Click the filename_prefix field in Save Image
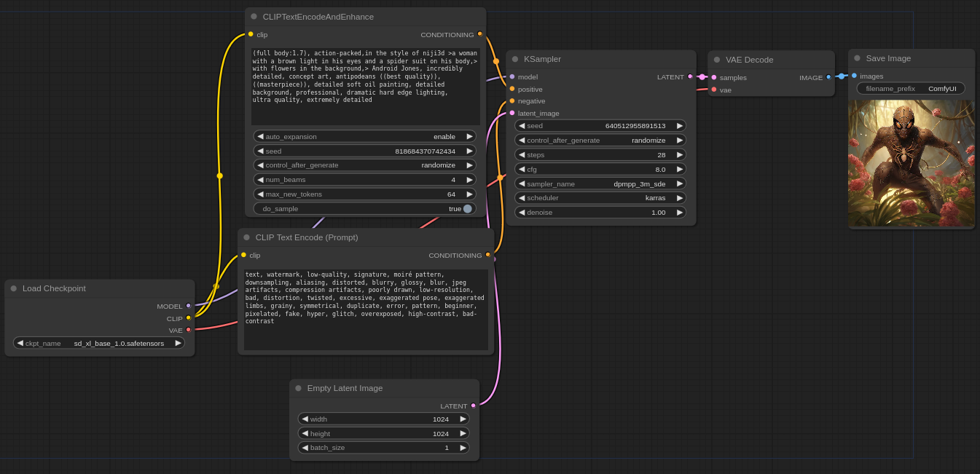The height and width of the screenshot is (474, 980). (910, 88)
